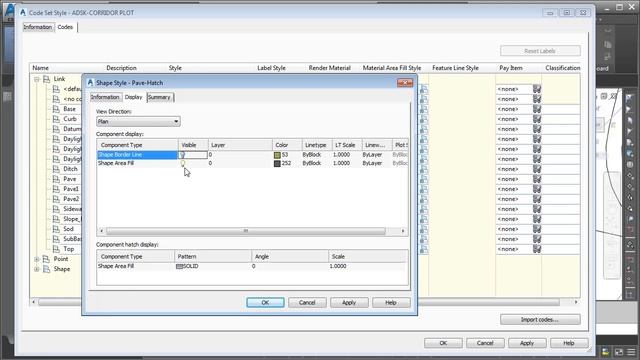Image resolution: width=640 pixels, height=360 pixels.
Task: Open Help from Shape Style dialog
Action: coord(391,302)
